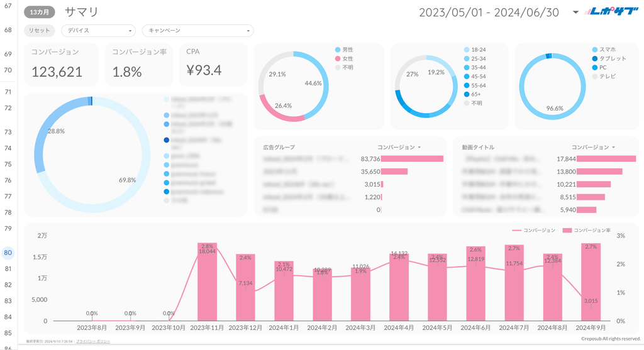The height and width of the screenshot is (350, 644).
Task: Open the デバイス filter dropdown
Action: pos(98,30)
